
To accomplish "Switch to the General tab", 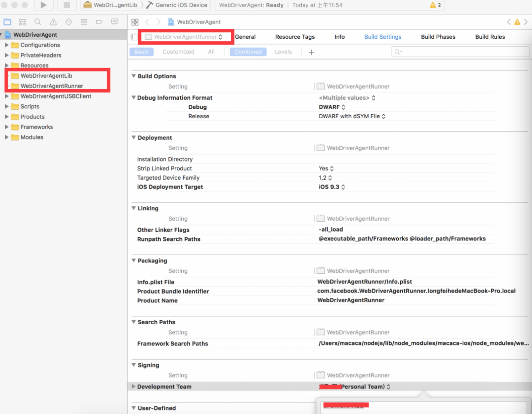I will pyautogui.click(x=245, y=37).
